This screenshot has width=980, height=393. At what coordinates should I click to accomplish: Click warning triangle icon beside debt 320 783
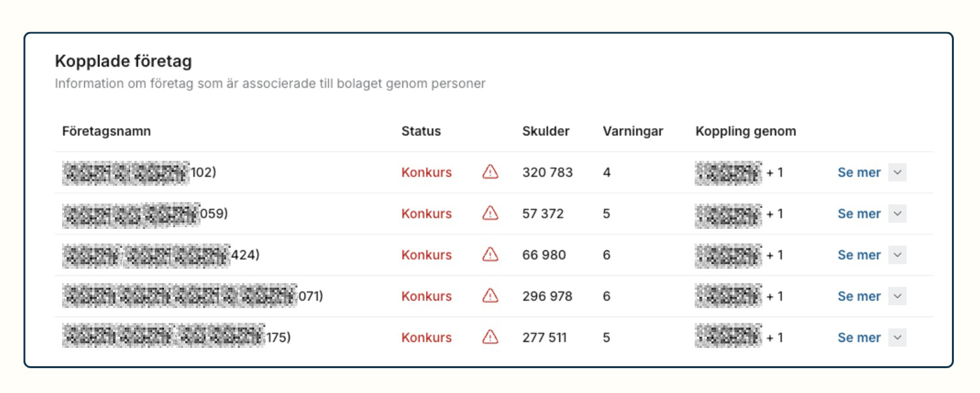490,172
